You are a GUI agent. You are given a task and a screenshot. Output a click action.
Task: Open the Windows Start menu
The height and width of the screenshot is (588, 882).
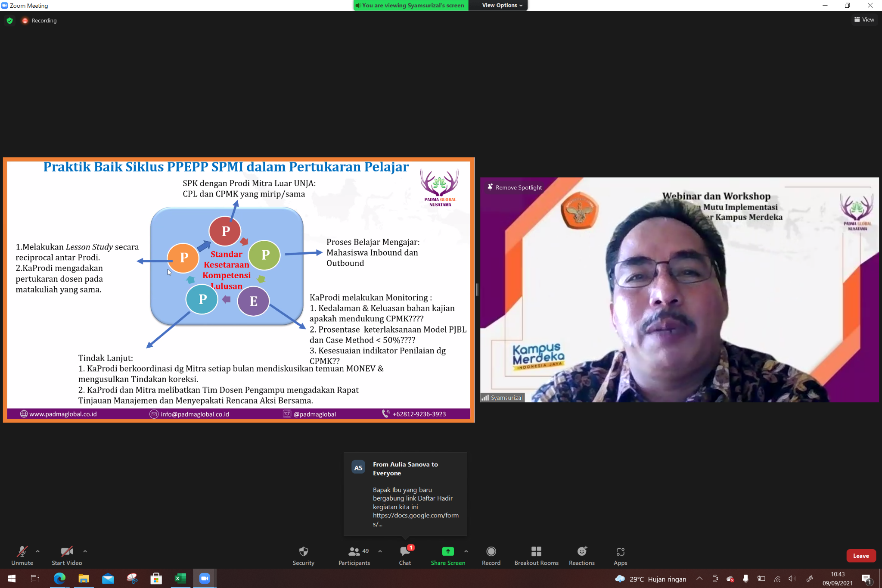click(12, 579)
